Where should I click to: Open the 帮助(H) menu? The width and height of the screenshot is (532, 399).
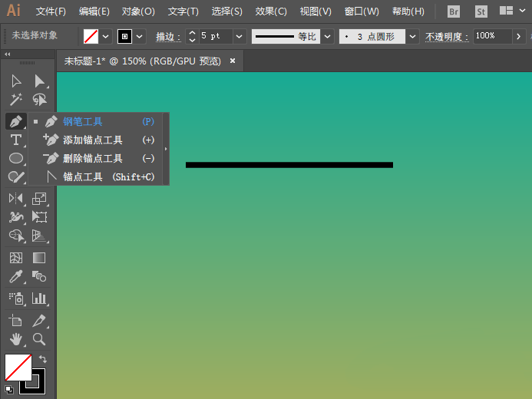click(408, 12)
